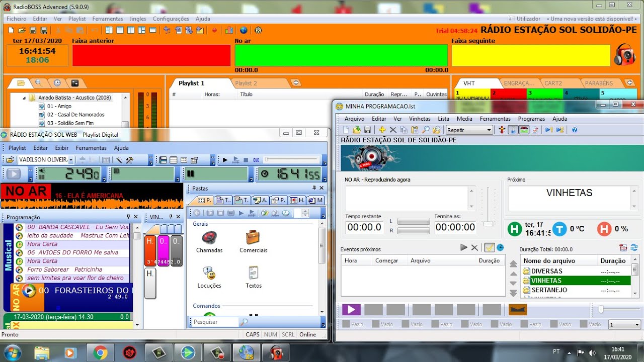Image resolution: width=644 pixels, height=362 pixels.
Task: Open the Locuções folder in Pastas panel
Action: pos(209,277)
